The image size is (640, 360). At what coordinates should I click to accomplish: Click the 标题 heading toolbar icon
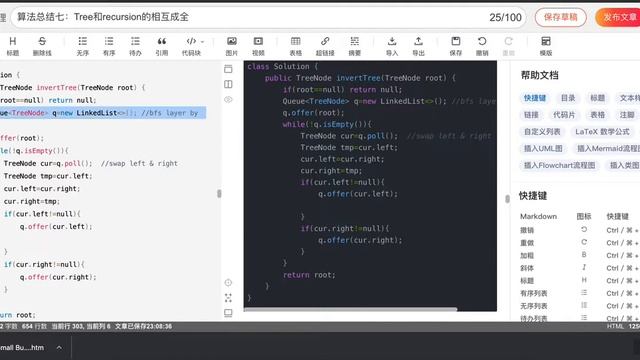click(x=13, y=46)
